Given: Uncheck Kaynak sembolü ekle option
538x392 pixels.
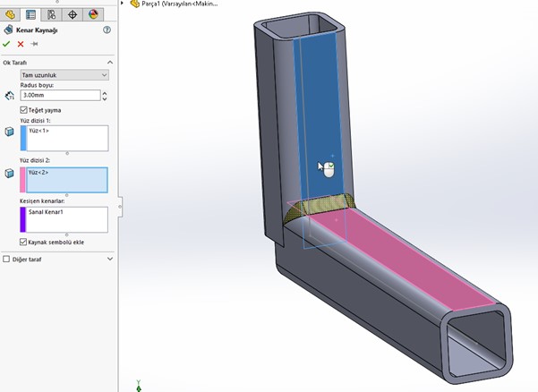Looking at the screenshot, I should pyautogui.click(x=23, y=242).
